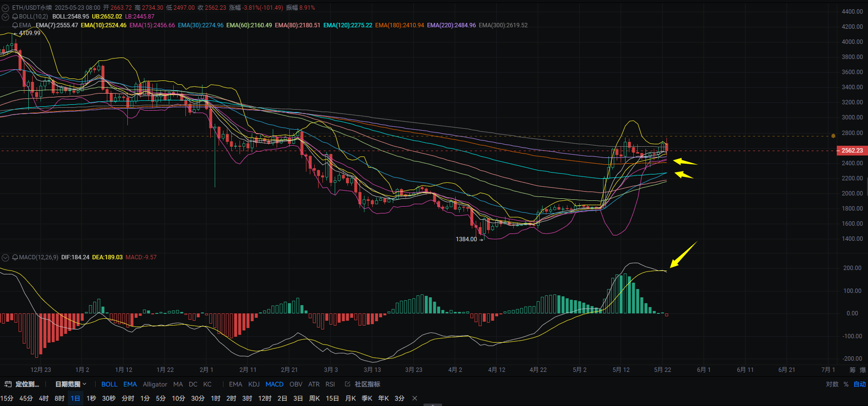Switch to the 30秒 timeframe
This screenshot has width=868, height=406.
[x=109, y=398]
